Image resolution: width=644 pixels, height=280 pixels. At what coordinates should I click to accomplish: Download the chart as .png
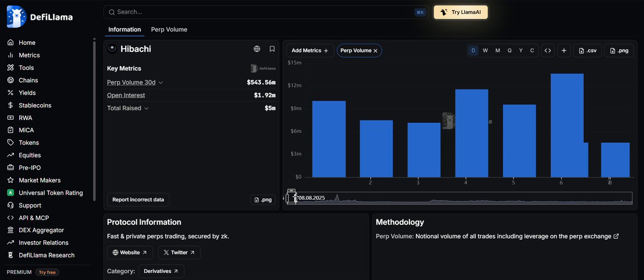[619, 50]
